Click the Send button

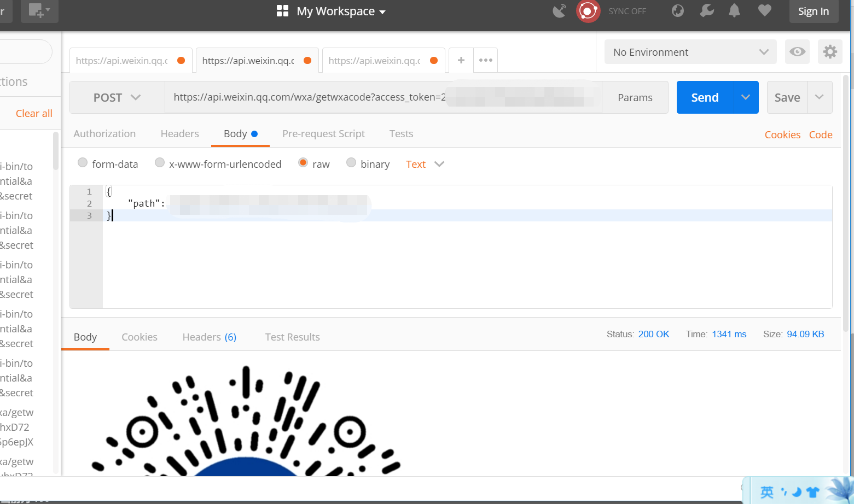(705, 97)
